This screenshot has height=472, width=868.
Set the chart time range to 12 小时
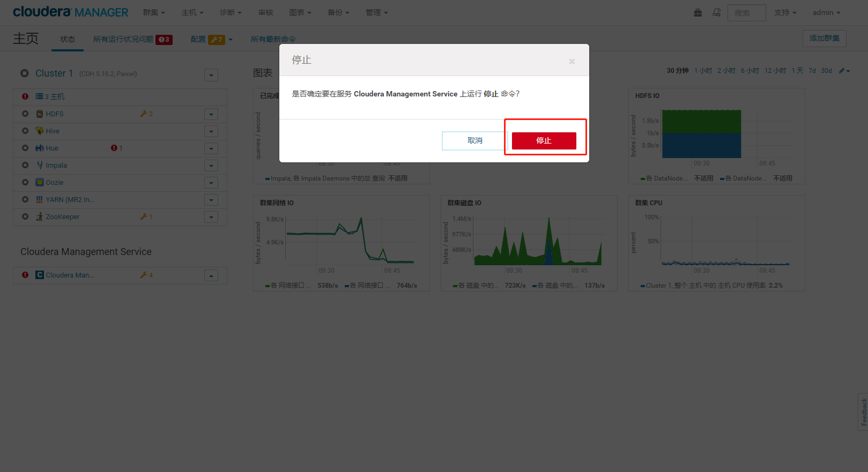pyautogui.click(x=775, y=71)
